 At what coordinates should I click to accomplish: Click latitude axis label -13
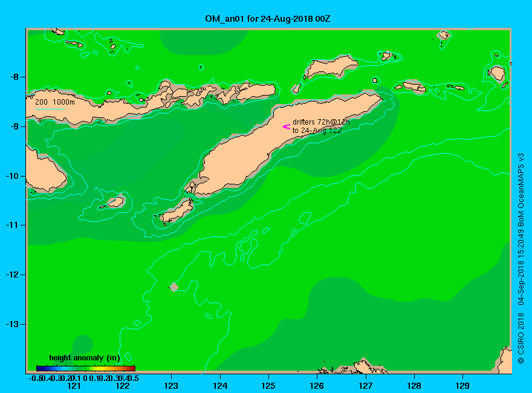[x=11, y=324]
